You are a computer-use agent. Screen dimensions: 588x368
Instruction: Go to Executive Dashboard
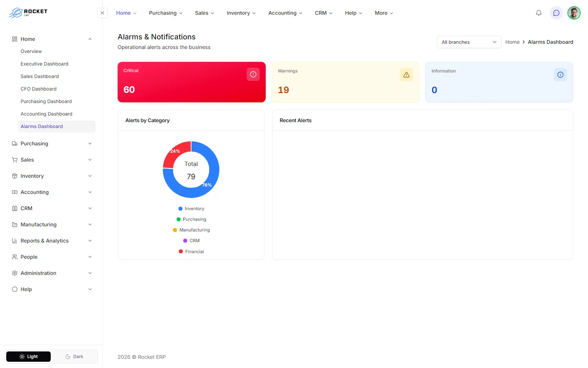pyautogui.click(x=44, y=64)
